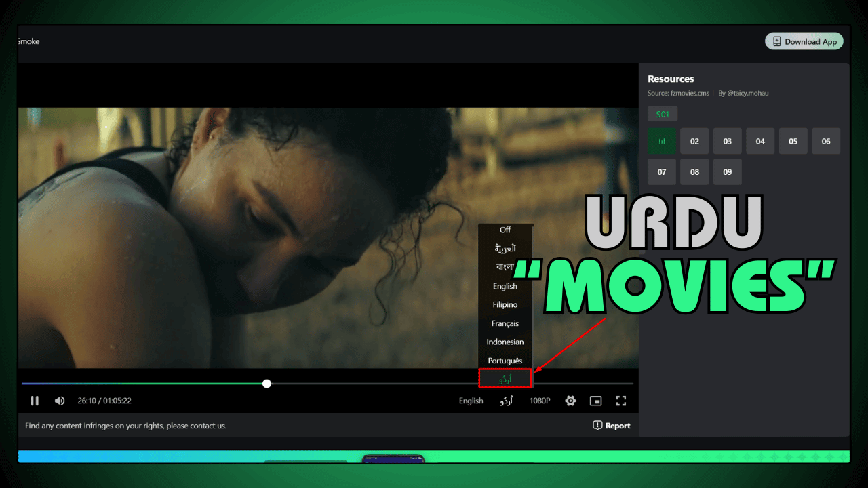Select Arabic subtitles in the menu

coord(505,249)
